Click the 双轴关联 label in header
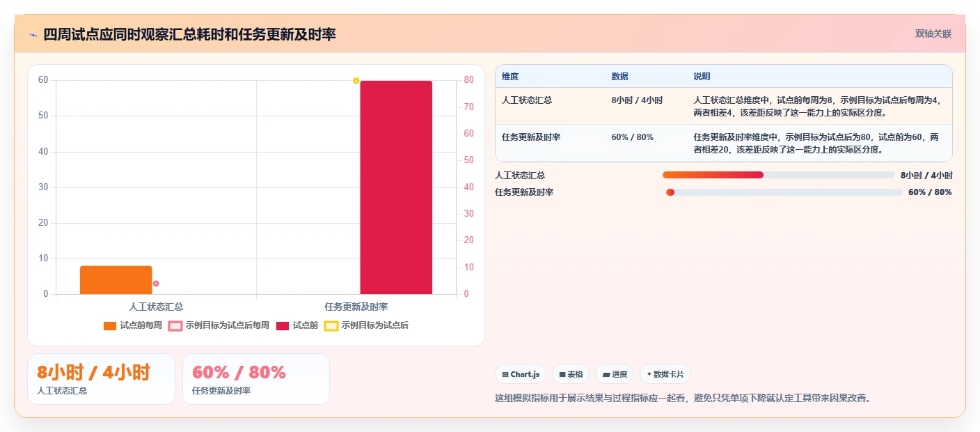 click(933, 34)
